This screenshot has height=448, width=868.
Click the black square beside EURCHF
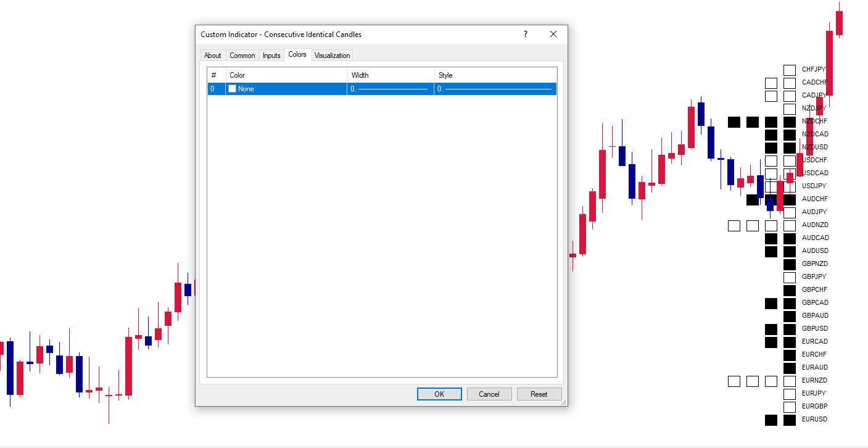pyautogui.click(x=790, y=355)
